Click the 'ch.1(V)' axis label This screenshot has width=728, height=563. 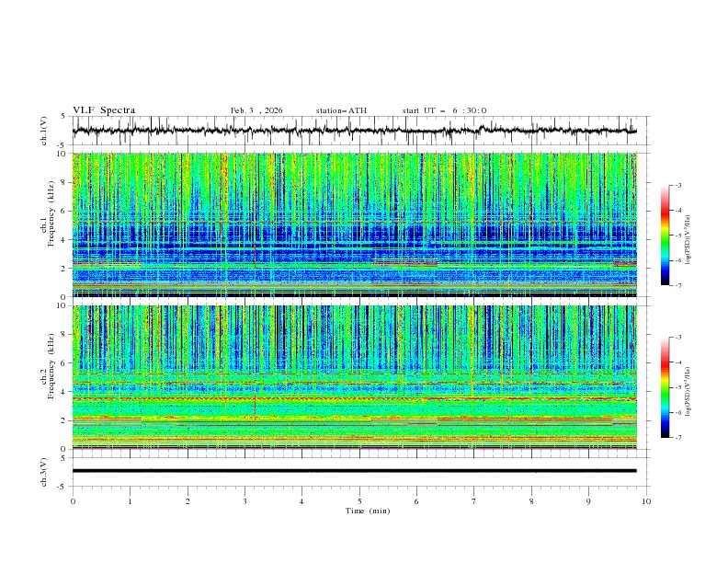44,131
